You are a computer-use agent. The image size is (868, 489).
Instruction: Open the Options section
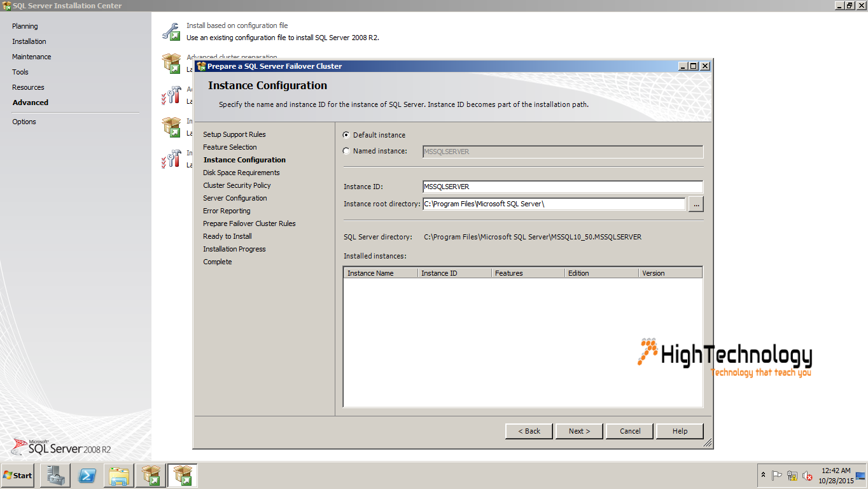point(24,122)
